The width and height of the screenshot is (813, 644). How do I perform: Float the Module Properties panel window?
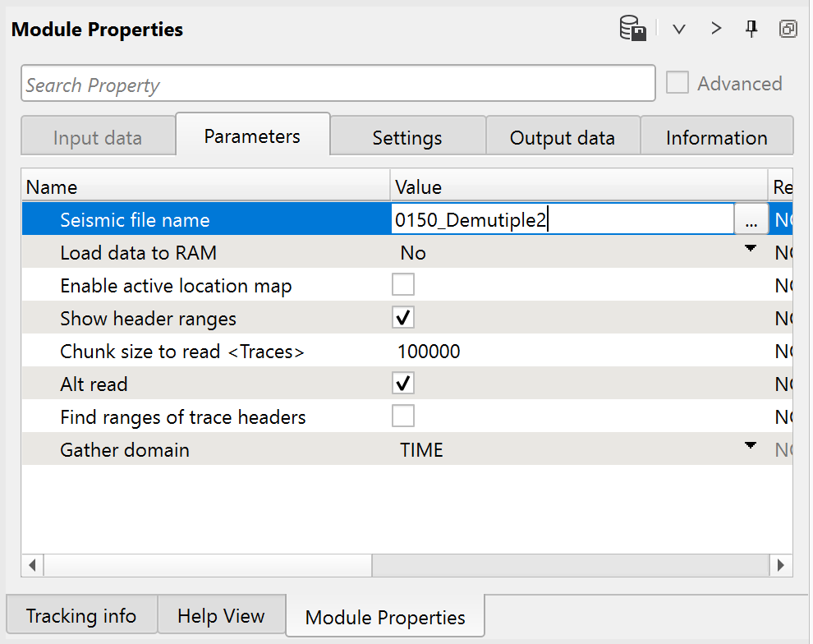pos(788,30)
